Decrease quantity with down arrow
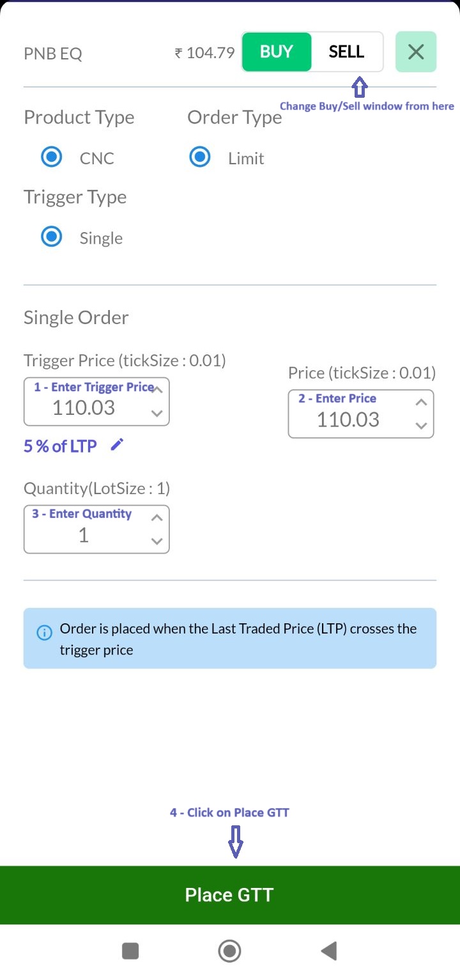This screenshot has height=980, width=460. click(x=157, y=541)
